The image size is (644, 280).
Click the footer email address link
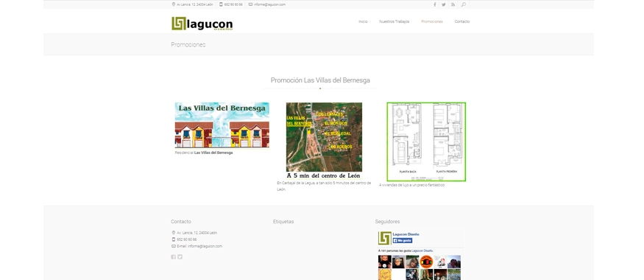205,246
